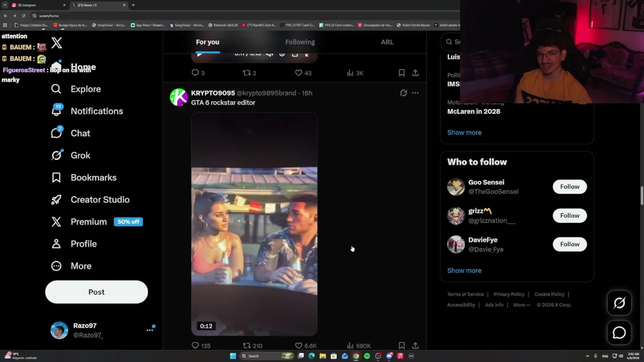The height and width of the screenshot is (362, 644).
Task: Open the McLaren in 2028 trend
Action: (473, 111)
